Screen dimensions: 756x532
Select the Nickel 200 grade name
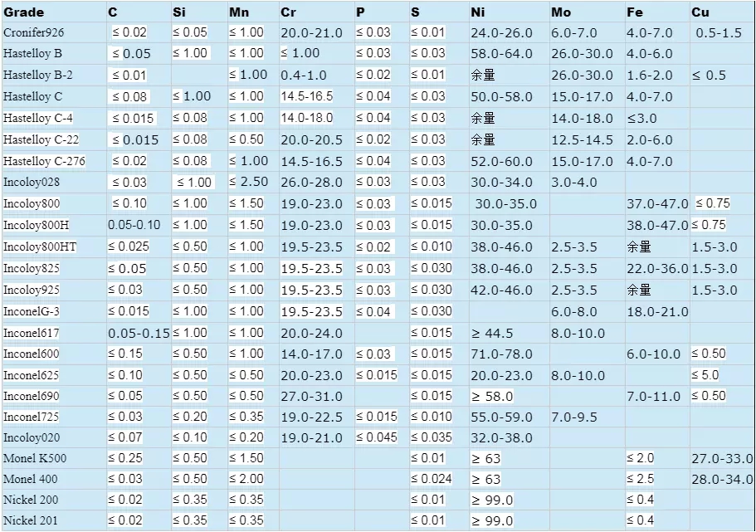(x=31, y=500)
